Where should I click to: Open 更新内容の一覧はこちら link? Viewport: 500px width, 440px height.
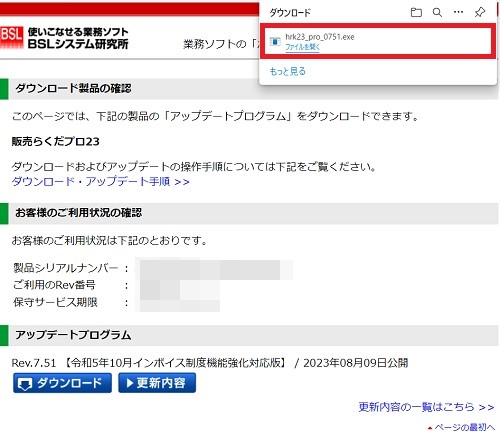426,407
